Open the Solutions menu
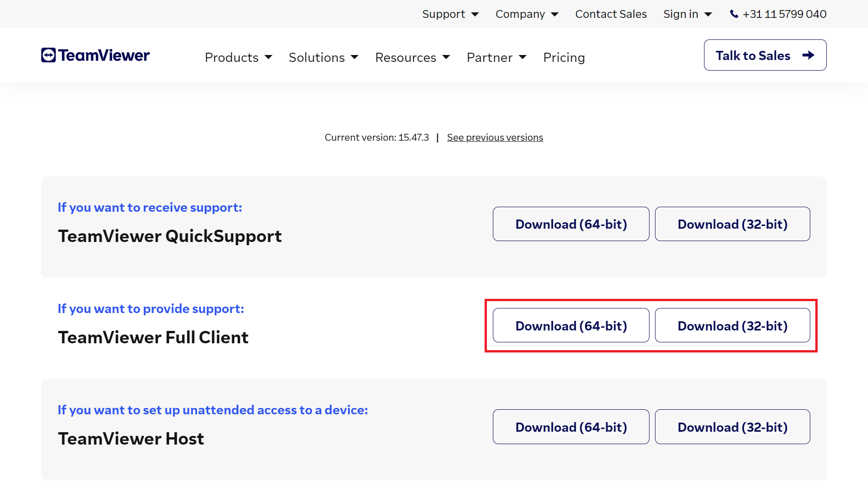This screenshot has width=868, height=495. click(x=324, y=57)
